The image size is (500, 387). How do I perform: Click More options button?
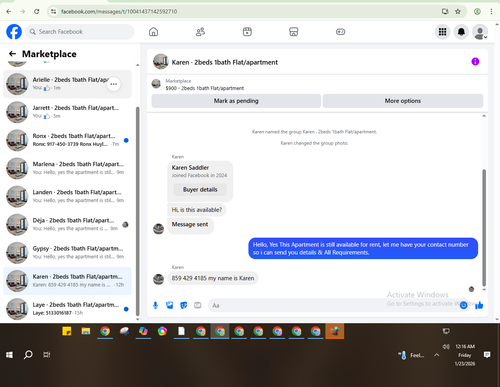tap(403, 101)
